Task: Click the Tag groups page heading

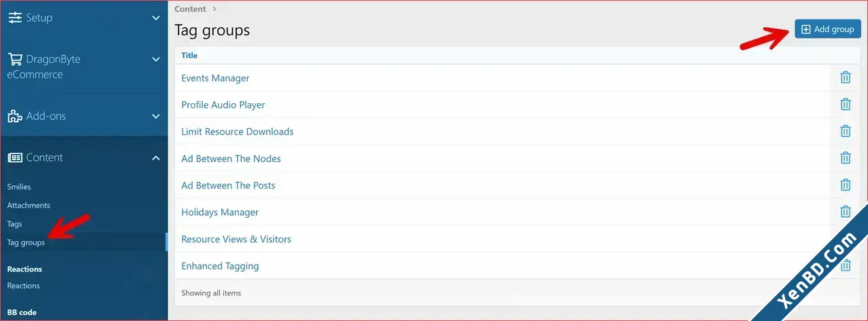Action: point(212,31)
